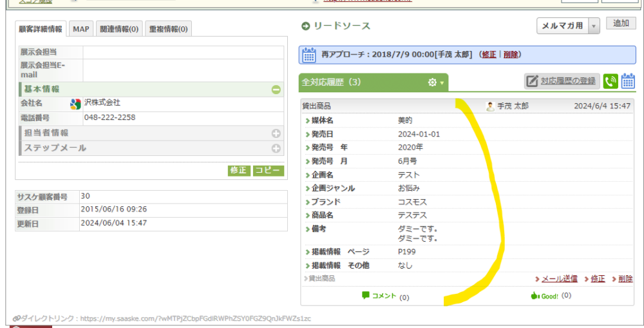Click the 対応履歴の登録 button
This screenshot has width=644, height=328.
pyautogui.click(x=562, y=81)
